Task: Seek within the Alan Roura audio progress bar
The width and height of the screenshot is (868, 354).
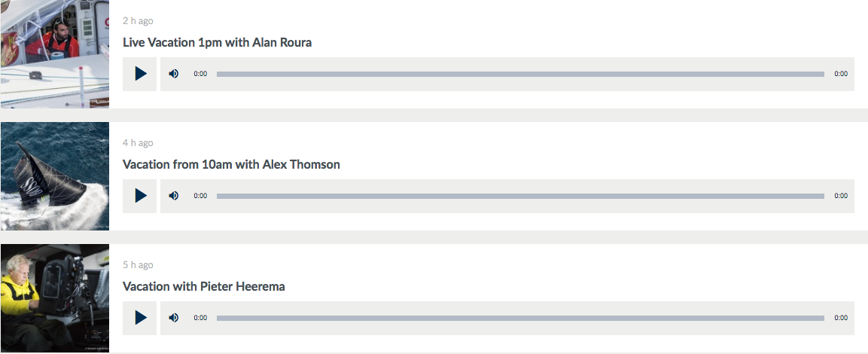Action: point(520,74)
